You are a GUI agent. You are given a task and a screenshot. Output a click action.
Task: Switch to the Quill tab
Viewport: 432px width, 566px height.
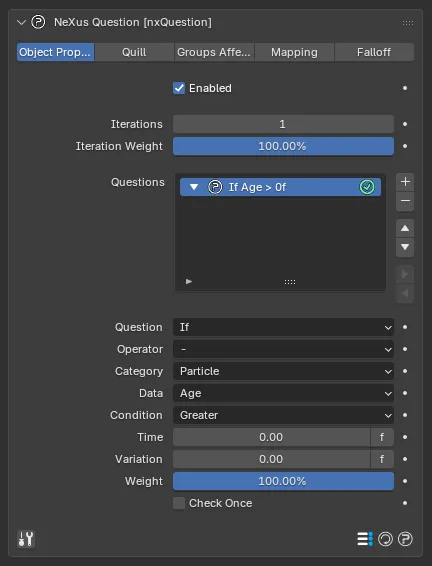point(134,52)
